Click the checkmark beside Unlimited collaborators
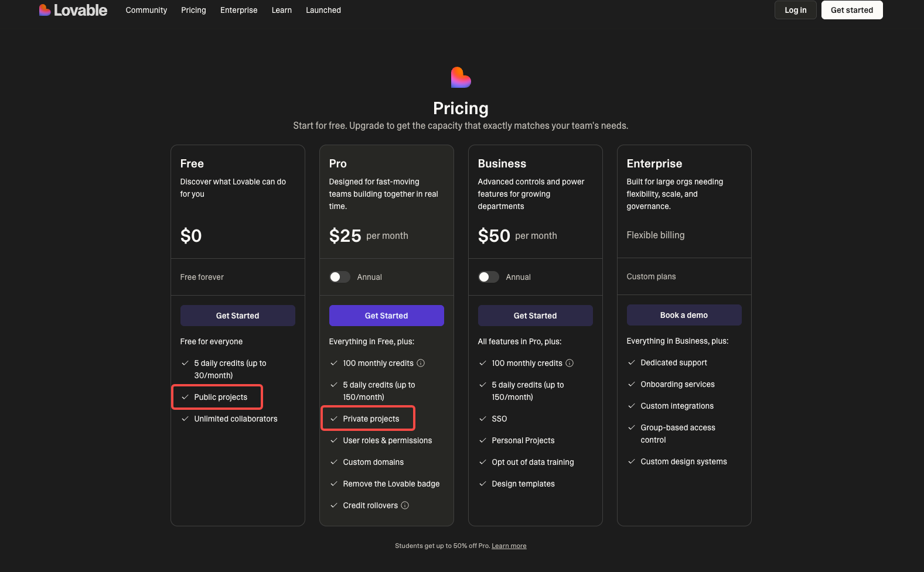The height and width of the screenshot is (572, 924). [185, 419]
